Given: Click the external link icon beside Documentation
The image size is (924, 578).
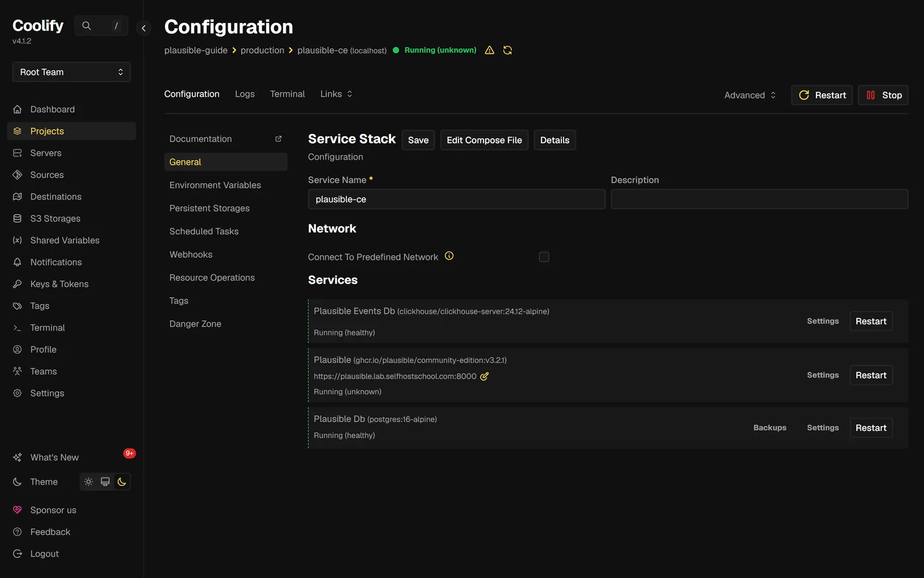Looking at the screenshot, I should point(278,139).
